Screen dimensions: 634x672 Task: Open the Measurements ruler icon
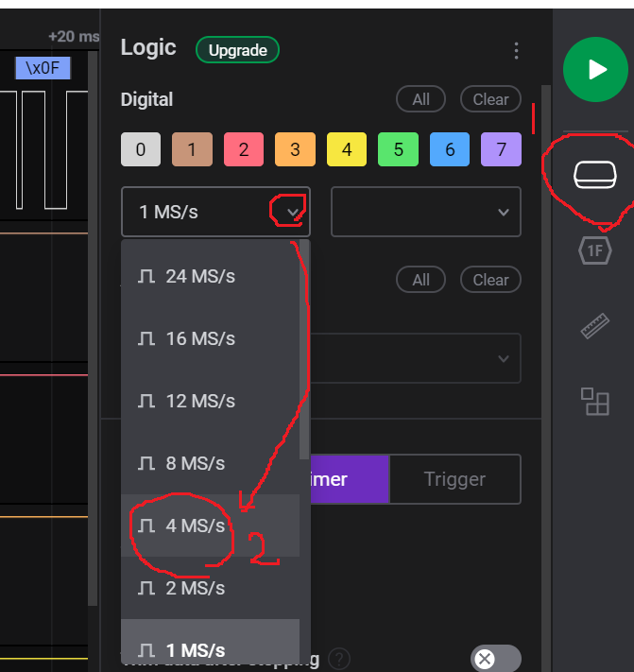pyautogui.click(x=595, y=326)
